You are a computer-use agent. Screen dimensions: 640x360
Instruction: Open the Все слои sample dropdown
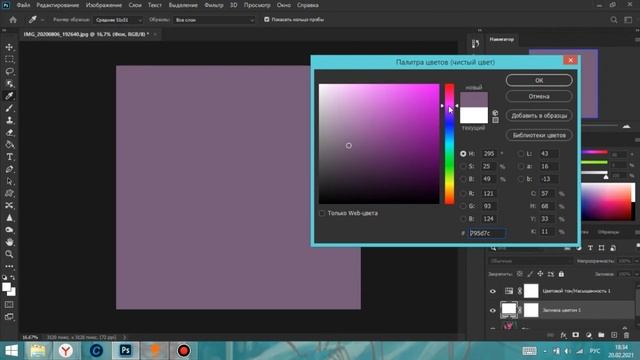coord(214,20)
